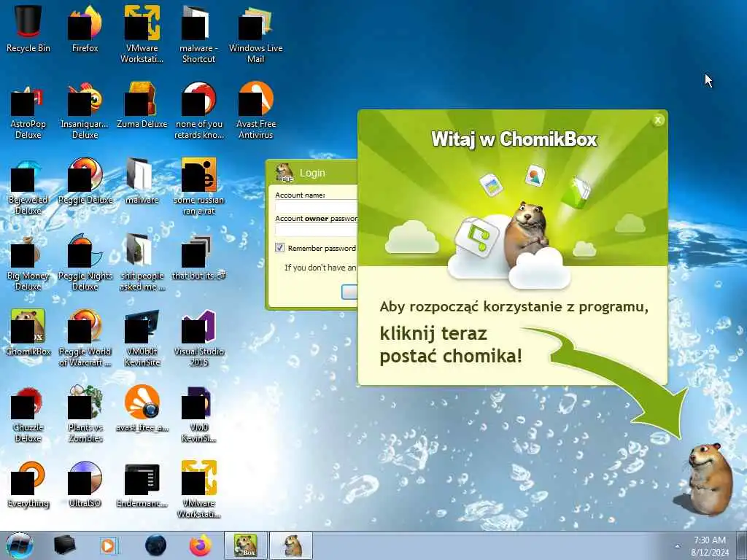This screenshot has width=747, height=560.
Task: Click the partially hidden Login dialog button
Action: [x=349, y=292]
